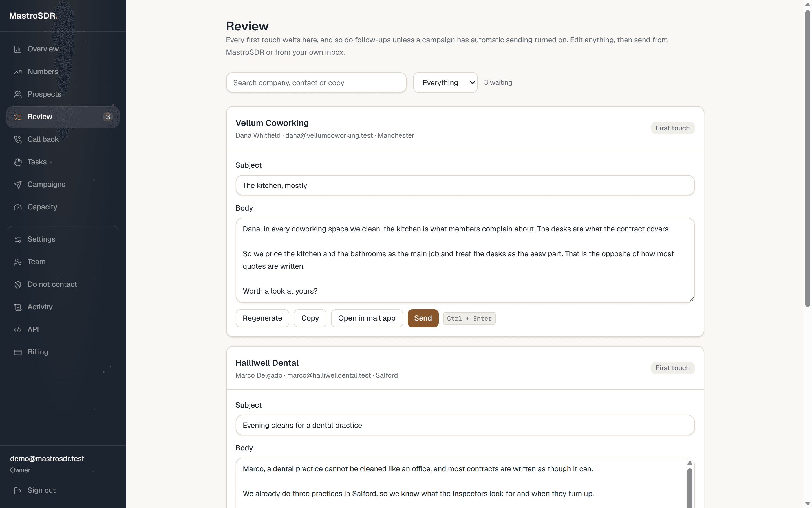Click Dana Whitfield contact details line
This screenshot has width=812, height=508.
(x=325, y=135)
